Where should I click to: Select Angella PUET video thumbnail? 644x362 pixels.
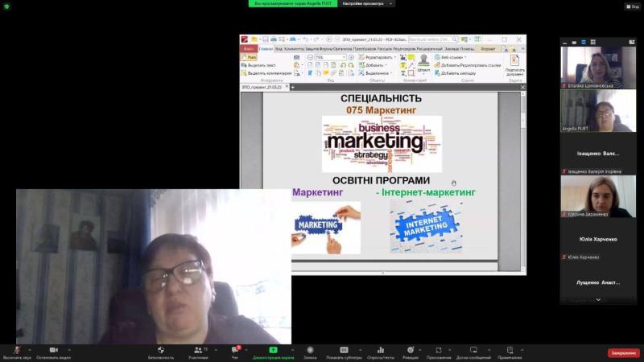click(598, 110)
